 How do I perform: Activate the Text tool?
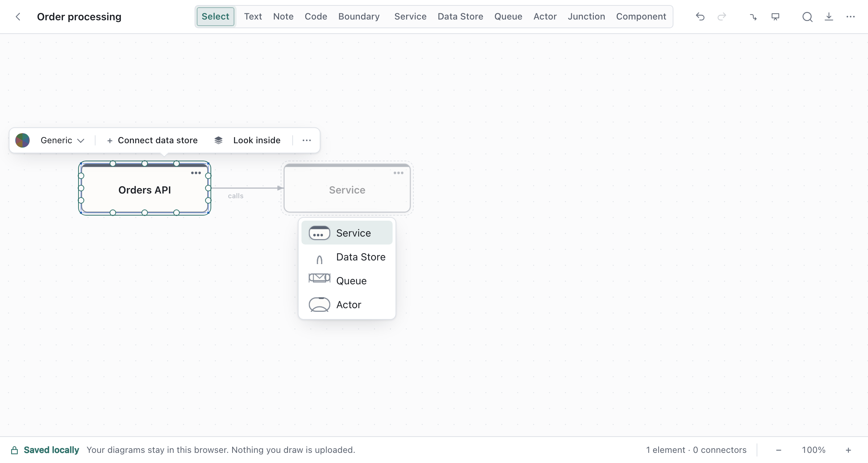click(253, 17)
